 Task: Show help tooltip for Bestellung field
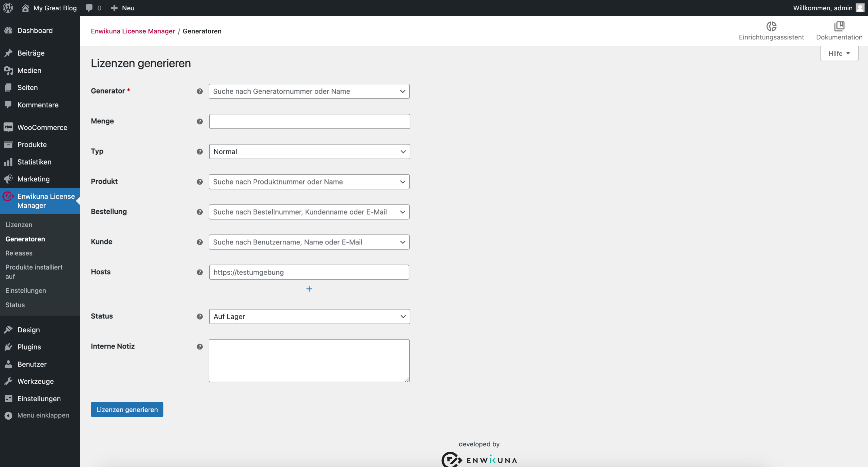[200, 212]
